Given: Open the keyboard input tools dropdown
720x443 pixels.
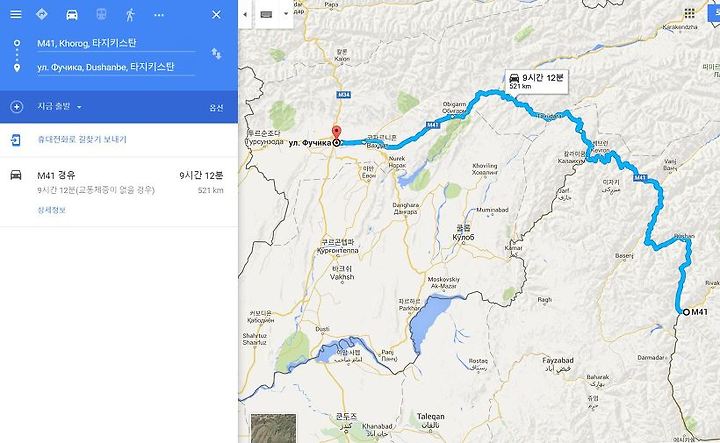Looking at the screenshot, I should pos(274,14).
